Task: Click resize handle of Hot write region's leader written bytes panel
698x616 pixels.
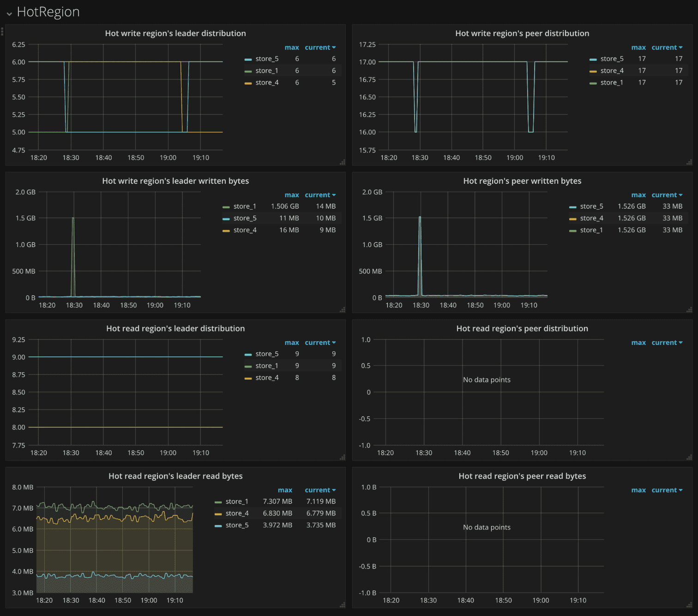Action: (x=342, y=310)
